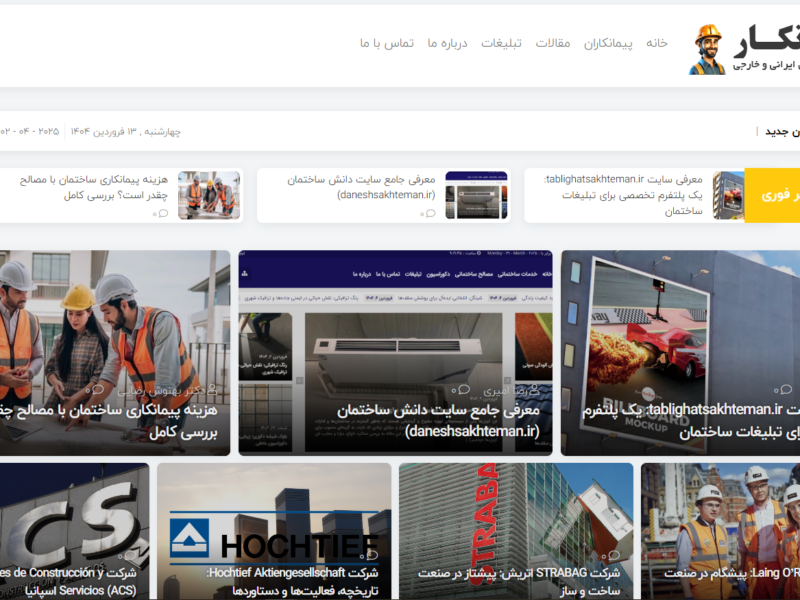Open ticker headline about tablighatsakhteman.ir
This screenshot has width=800, height=600.
tap(623, 195)
